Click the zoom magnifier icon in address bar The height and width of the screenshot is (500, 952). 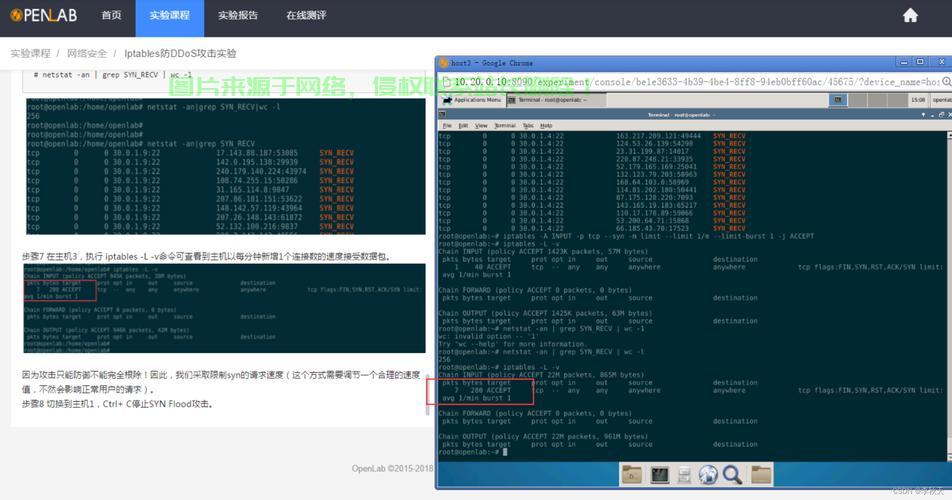coord(947,81)
